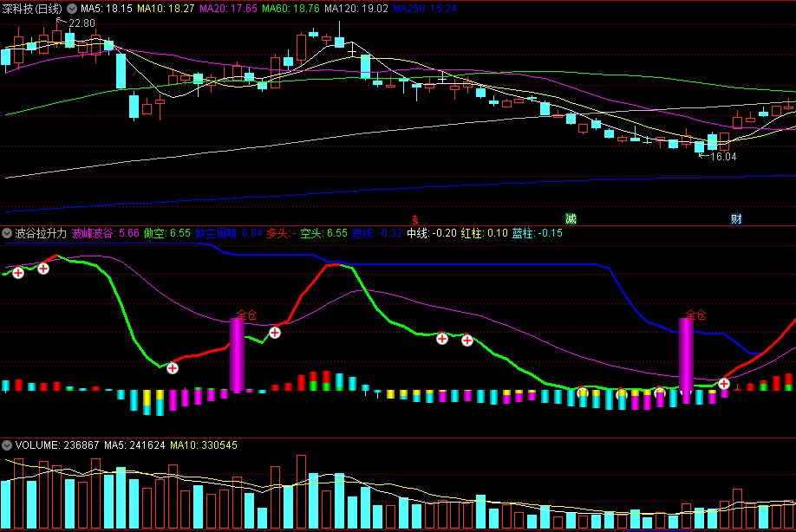Viewport: 796px width, 532px height.
Task: Select the MA120: 19.02 label
Action: click(356, 9)
